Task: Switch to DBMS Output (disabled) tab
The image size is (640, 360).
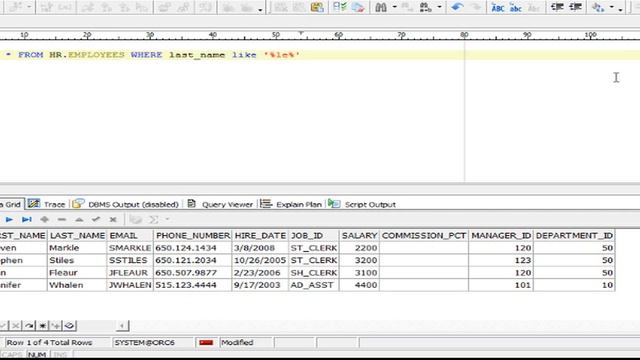Action: click(126, 204)
